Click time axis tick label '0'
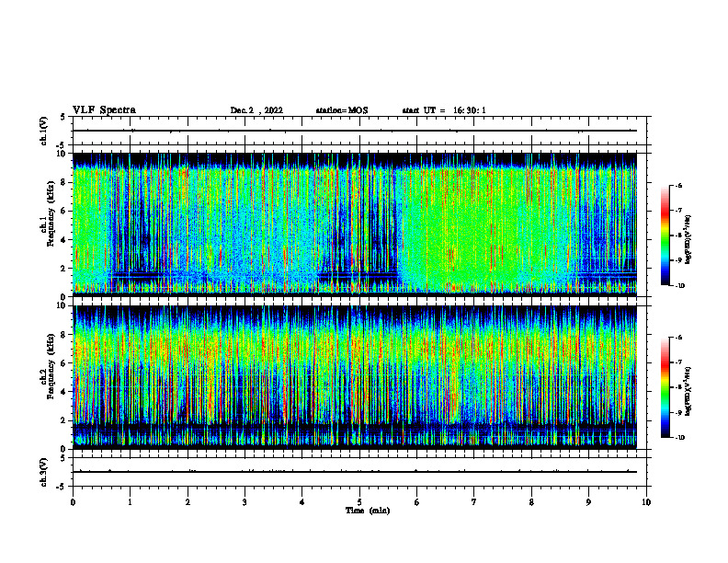This screenshot has width=728, height=563. coord(73,502)
